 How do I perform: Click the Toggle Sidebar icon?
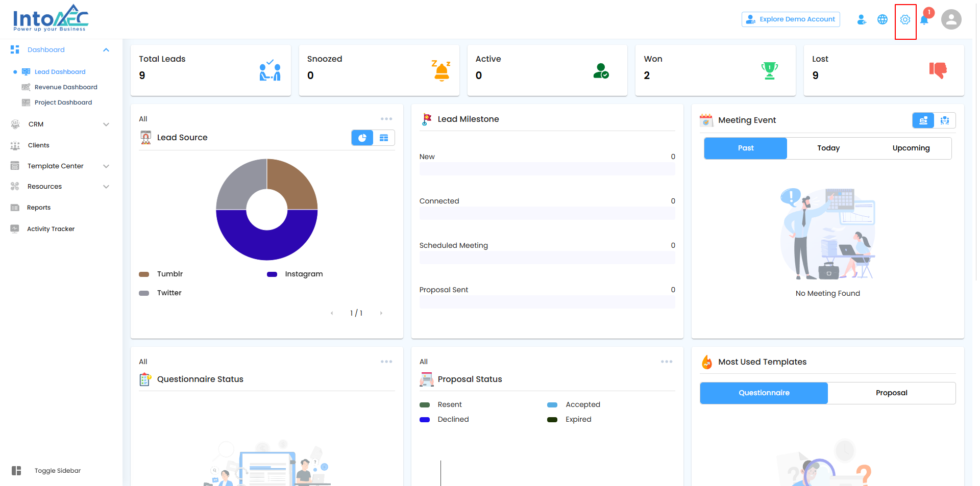tap(16, 471)
